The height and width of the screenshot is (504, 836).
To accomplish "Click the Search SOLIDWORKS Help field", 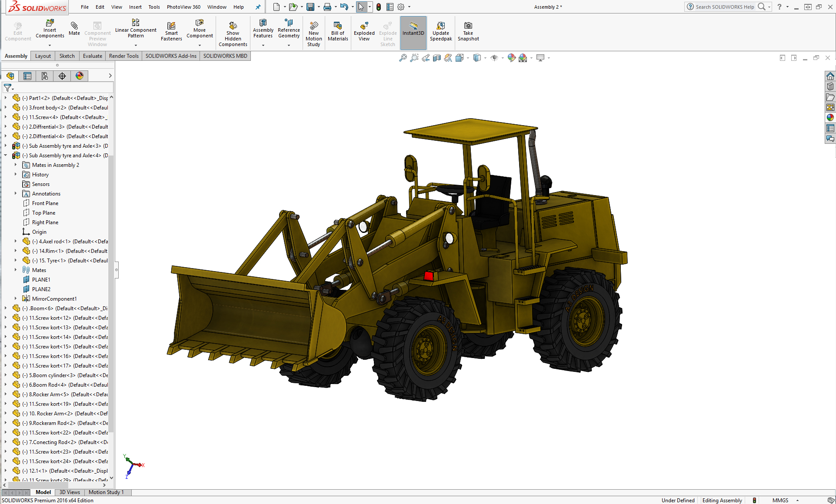I will [725, 7].
